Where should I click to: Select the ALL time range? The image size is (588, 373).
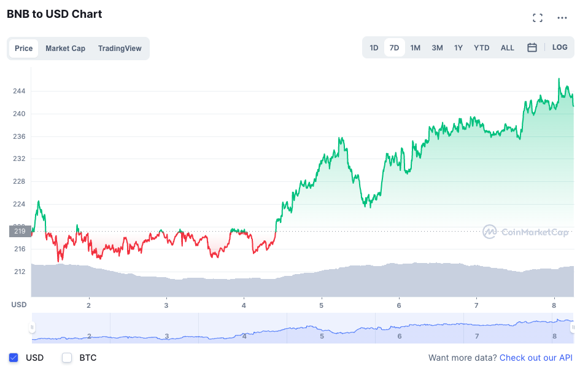tap(508, 48)
